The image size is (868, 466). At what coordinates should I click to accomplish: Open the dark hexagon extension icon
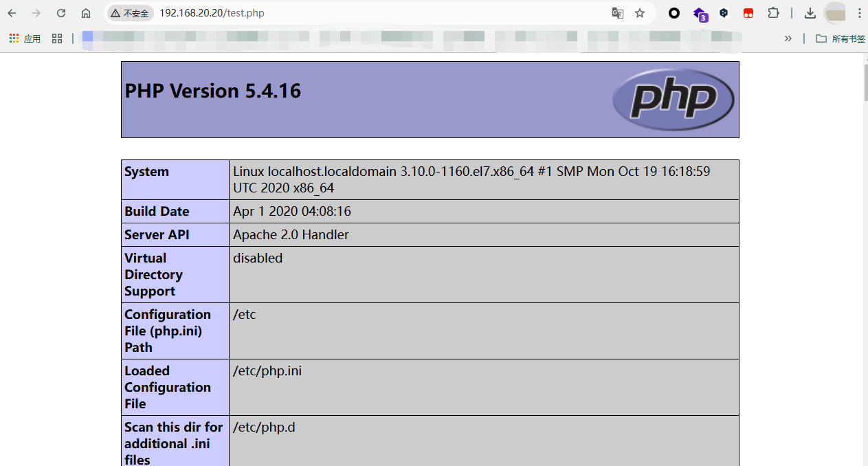pyautogui.click(x=724, y=13)
